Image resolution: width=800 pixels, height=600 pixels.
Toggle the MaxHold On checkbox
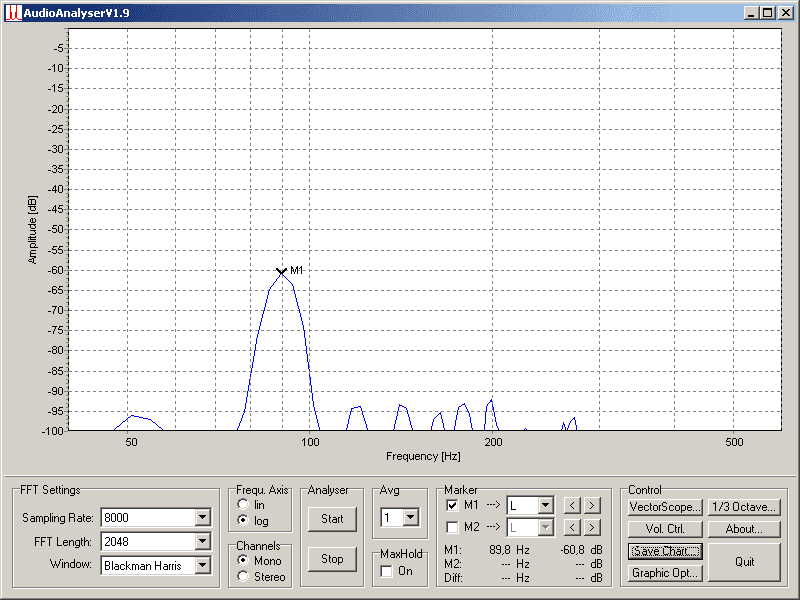(387, 571)
